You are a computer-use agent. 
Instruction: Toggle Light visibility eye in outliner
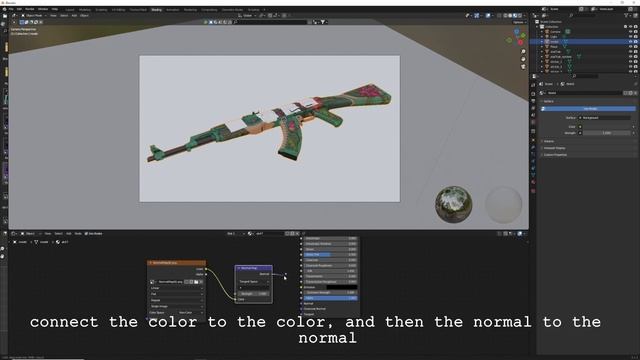tap(630, 36)
